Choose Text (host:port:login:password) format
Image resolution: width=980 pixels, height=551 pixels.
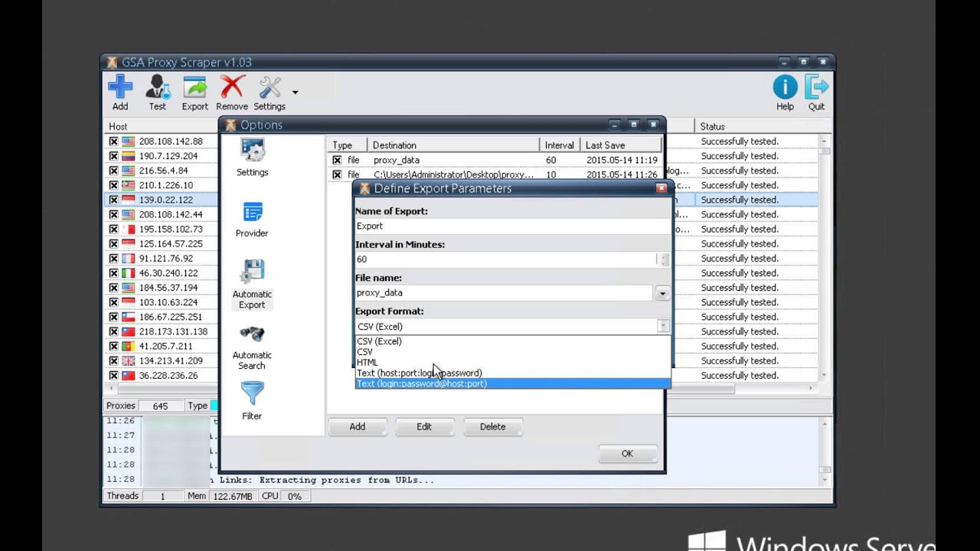click(x=512, y=373)
